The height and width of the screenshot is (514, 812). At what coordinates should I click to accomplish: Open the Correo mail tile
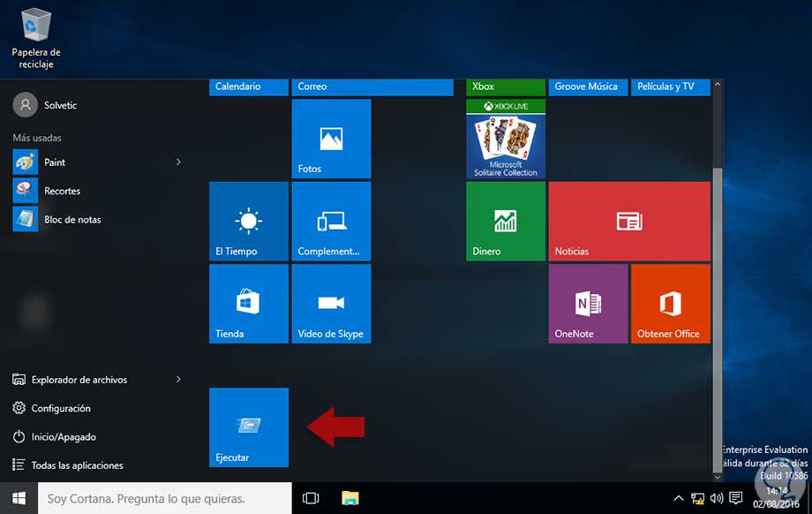coord(372,87)
